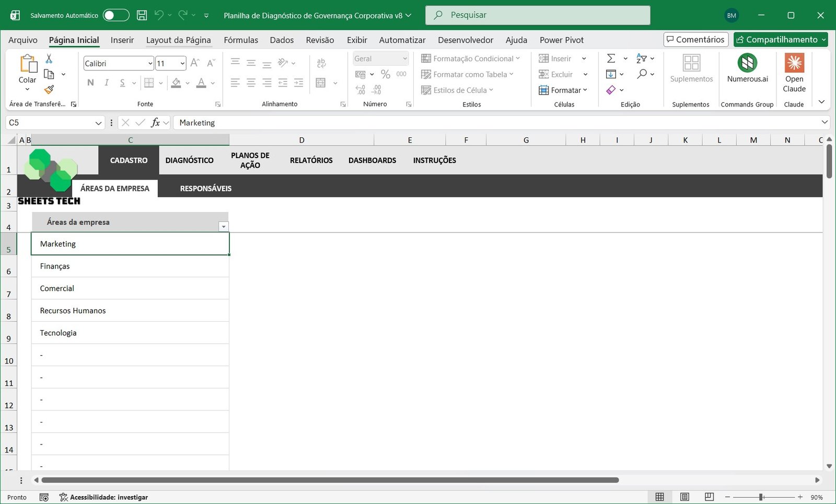The height and width of the screenshot is (504, 836).
Task: Toggle italic formatting button
Action: point(107,83)
